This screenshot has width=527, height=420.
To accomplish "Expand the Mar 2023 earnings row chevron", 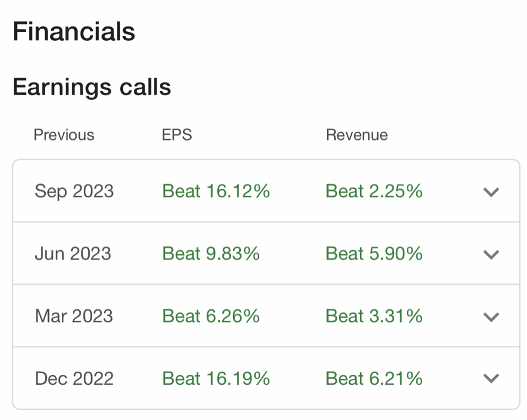I will (491, 316).
